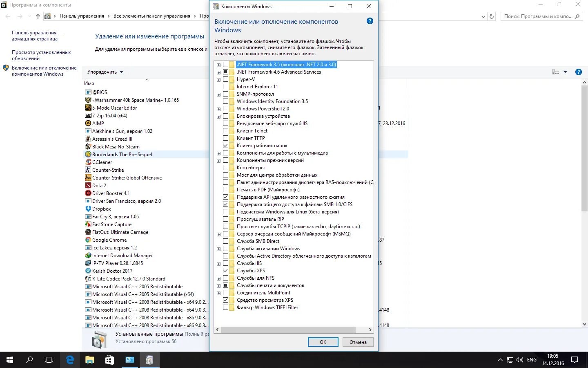The height and width of the screenshot is (368, 588).
Task: Click the right scroll arrow in components list
Action: click(370, 330)
